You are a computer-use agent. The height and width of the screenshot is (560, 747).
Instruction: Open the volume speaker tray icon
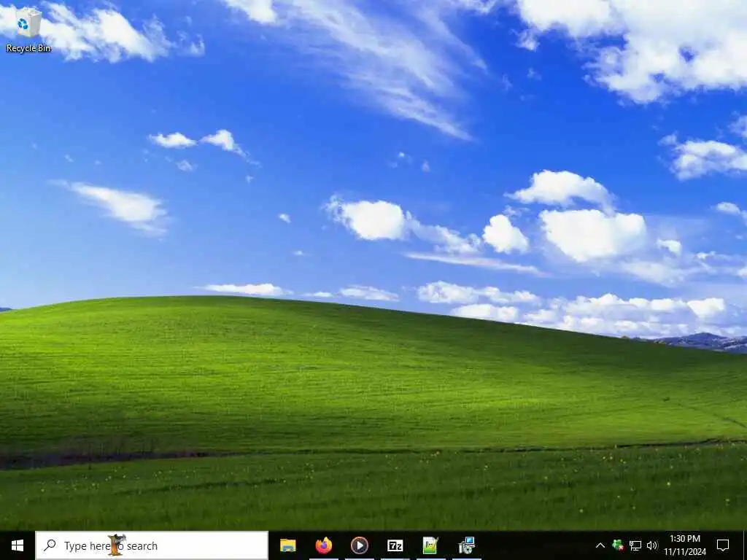pos(652,545)
